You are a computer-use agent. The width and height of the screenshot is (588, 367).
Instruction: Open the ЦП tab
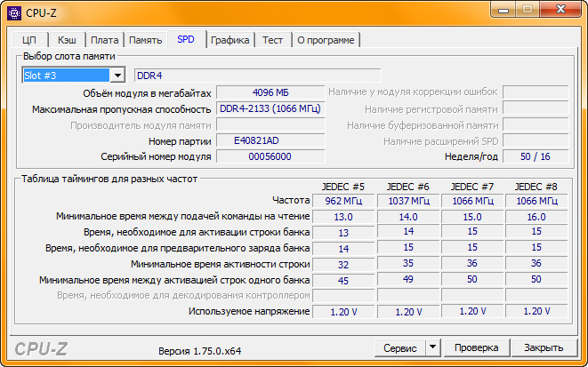(29, 40)
